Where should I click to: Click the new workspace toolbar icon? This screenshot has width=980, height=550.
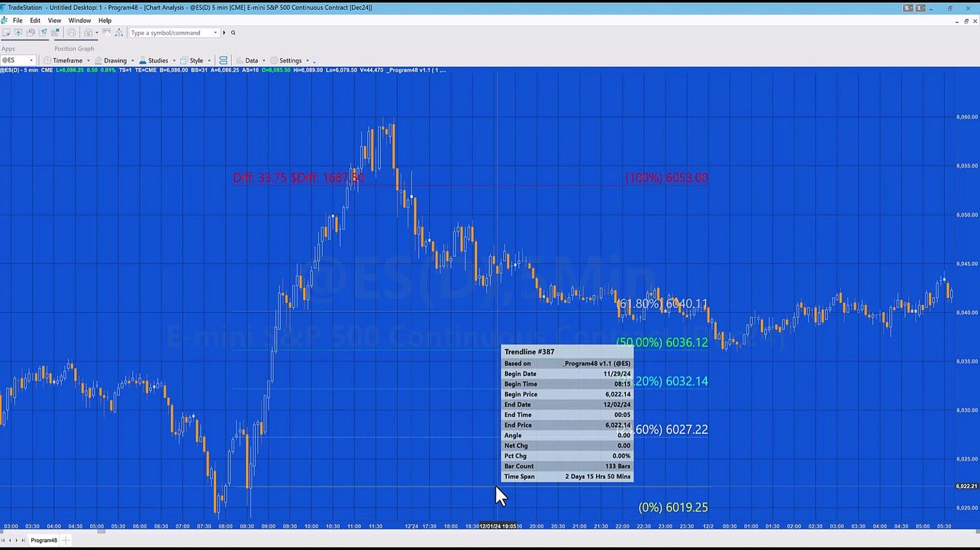[6, 33]
